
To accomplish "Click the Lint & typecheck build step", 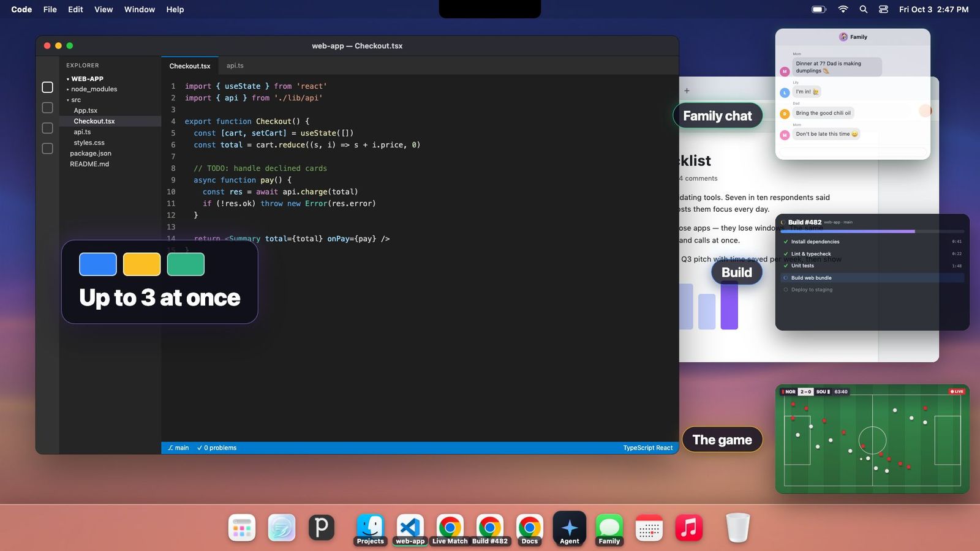I will 873,254.
